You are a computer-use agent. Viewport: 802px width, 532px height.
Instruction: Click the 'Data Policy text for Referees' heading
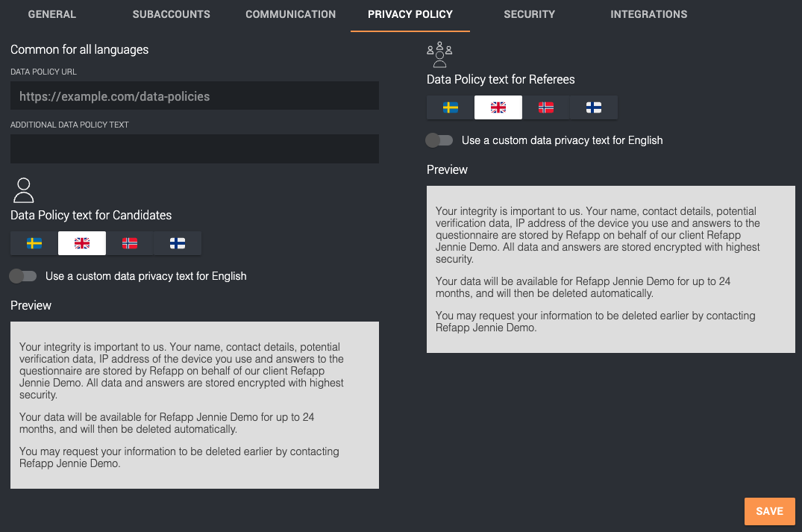(x=501, y=79)
